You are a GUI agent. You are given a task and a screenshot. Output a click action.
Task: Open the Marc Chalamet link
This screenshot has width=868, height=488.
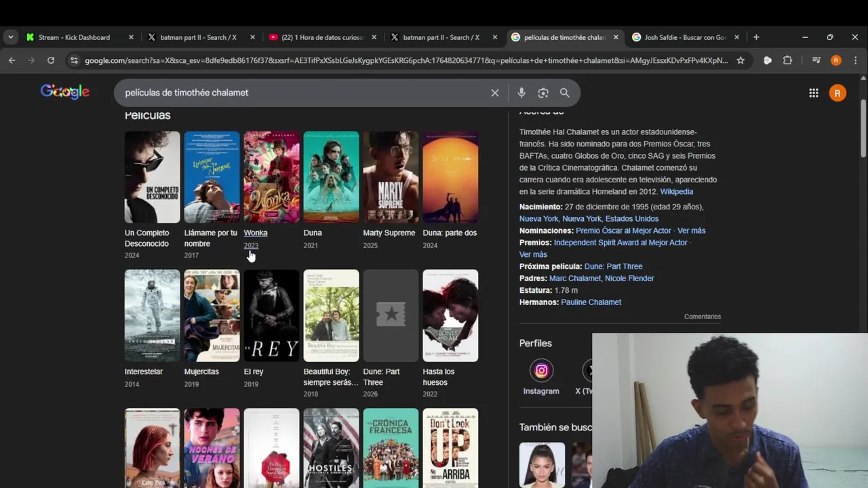tap(574, 279)
